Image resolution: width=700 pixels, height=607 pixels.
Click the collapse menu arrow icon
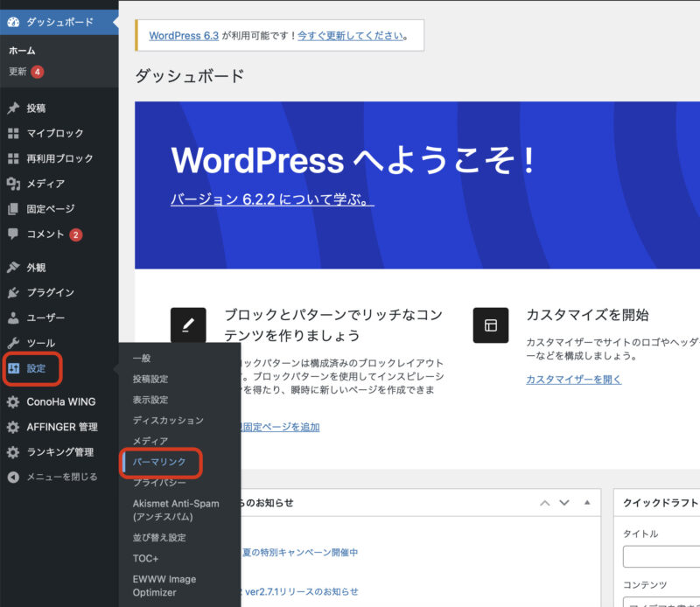(x=13, y=478)
